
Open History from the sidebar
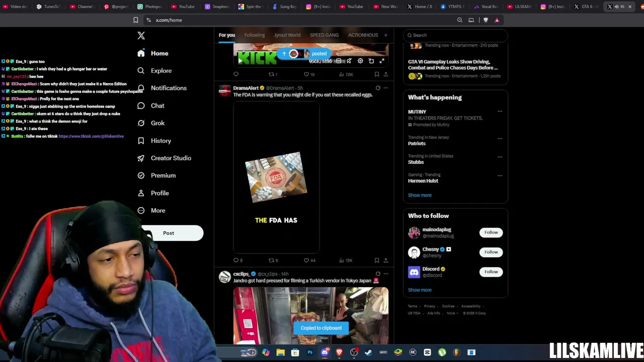coord(154,141)
